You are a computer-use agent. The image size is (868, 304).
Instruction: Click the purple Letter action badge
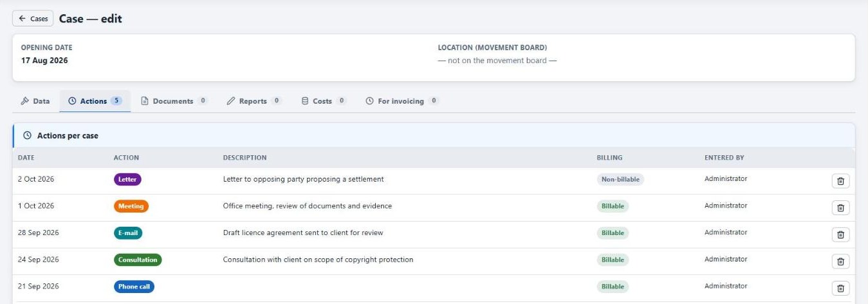click(127, 180)
